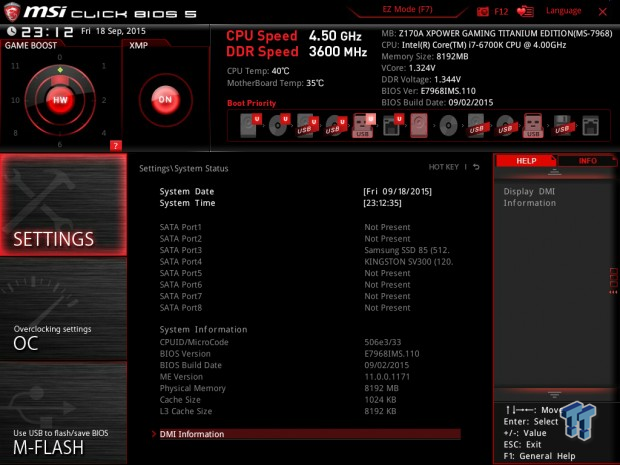The image size is (620, 465).
Task: Click the F12 screenshot camera icon
Action: point(482,11)
